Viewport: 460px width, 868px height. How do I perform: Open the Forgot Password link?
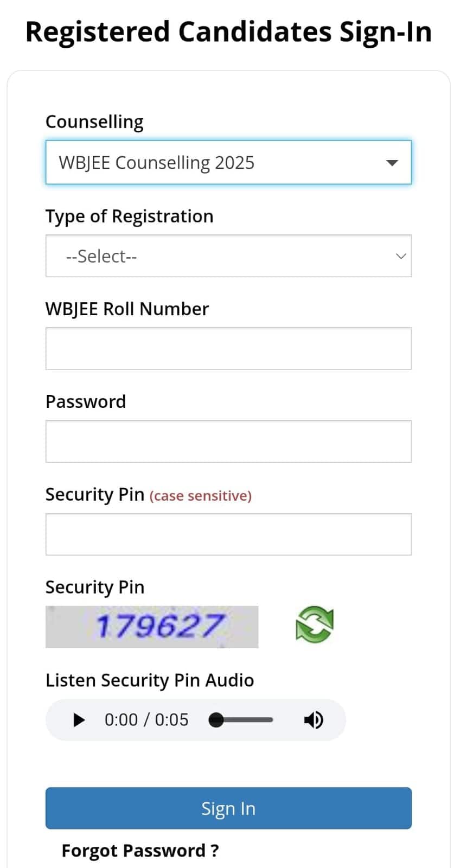click(140, 851)
